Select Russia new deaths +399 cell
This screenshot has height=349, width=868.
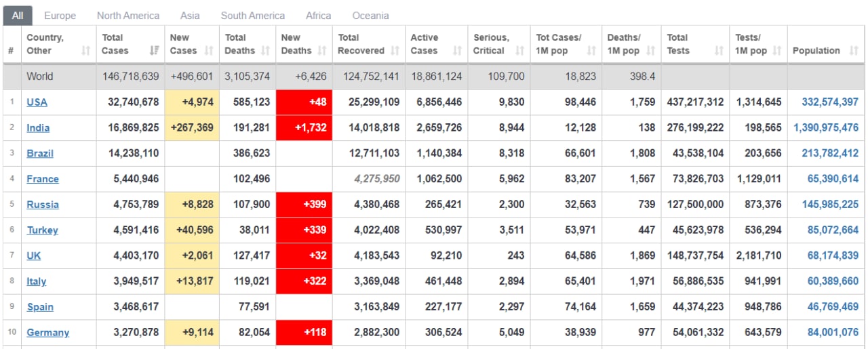click(304, 205)
